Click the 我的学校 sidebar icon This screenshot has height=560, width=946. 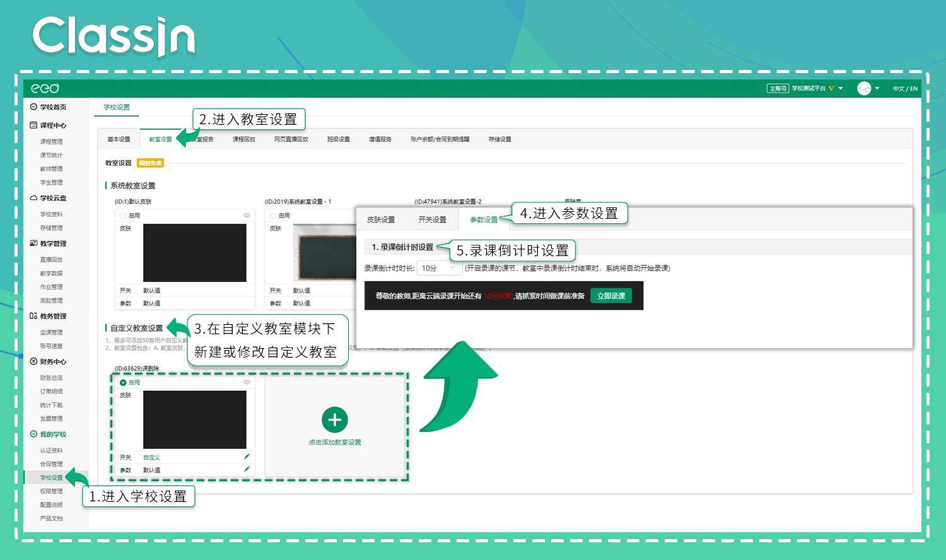33,434
